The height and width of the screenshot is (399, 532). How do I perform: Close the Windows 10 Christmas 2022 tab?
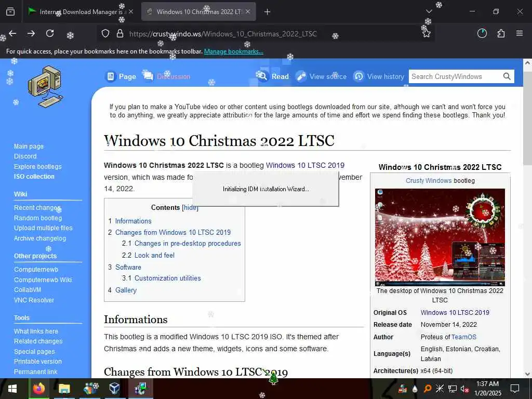(x=248, y=11)
